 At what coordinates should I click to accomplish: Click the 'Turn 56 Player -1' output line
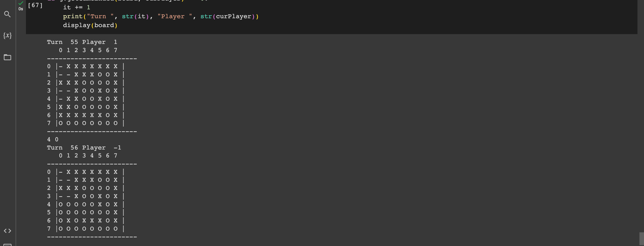point(84,148)
